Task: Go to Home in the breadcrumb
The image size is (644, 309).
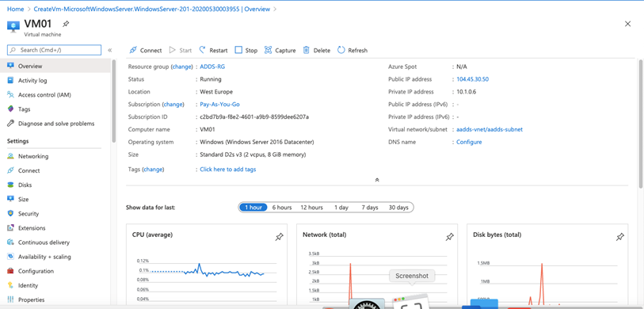Action: (x=16, y=9)
